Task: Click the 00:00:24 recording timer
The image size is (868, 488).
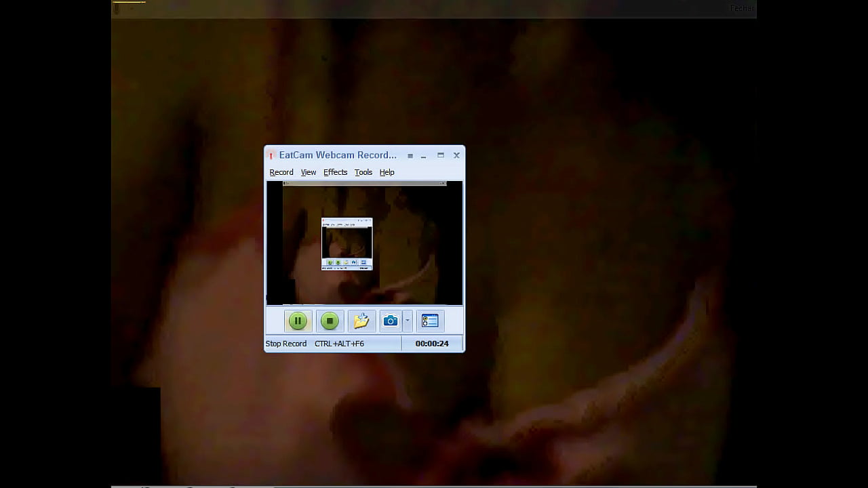Action: coord(432,344)
